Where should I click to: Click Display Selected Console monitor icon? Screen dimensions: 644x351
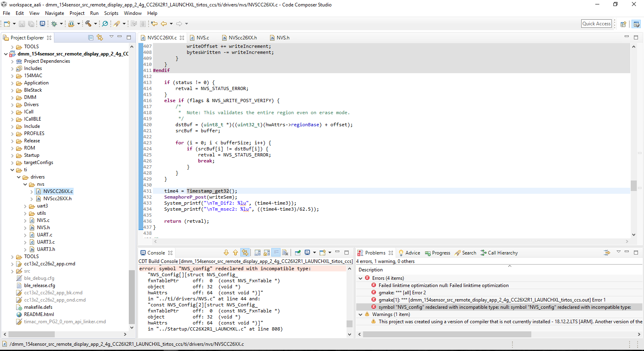click(308, 252)
